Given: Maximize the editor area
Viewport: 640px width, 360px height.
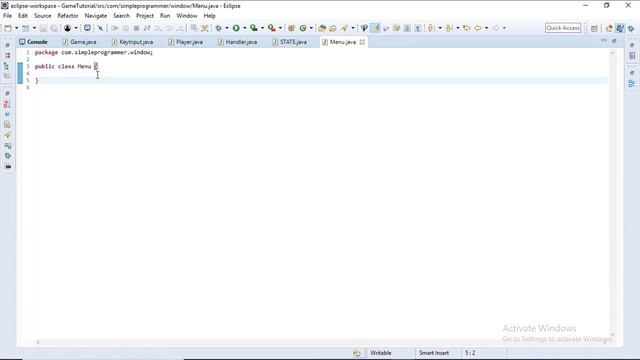Looking at the screenshot, I should point(614,41).
